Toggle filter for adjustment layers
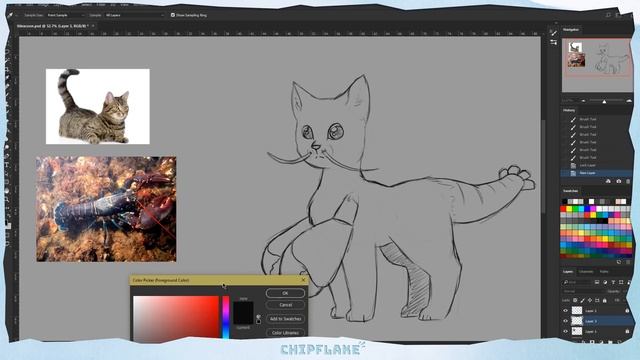The height and width of the screenshot is (360, 640). 605,282
